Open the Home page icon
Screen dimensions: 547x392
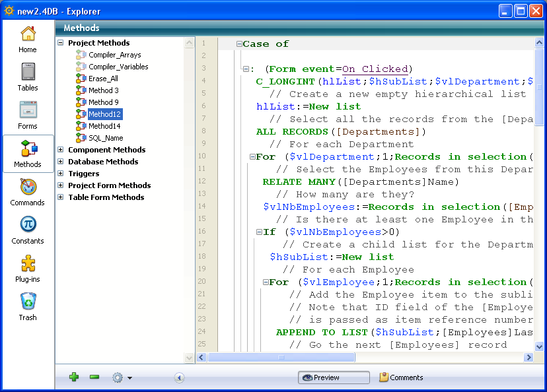28,39
